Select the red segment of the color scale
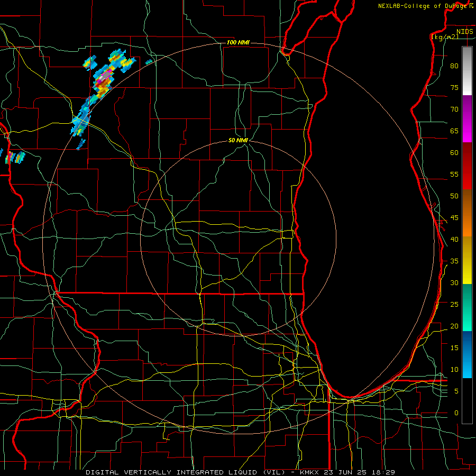The height and width of the screenshot is (476, 476). pyautogui.click(x=467, y=166)
